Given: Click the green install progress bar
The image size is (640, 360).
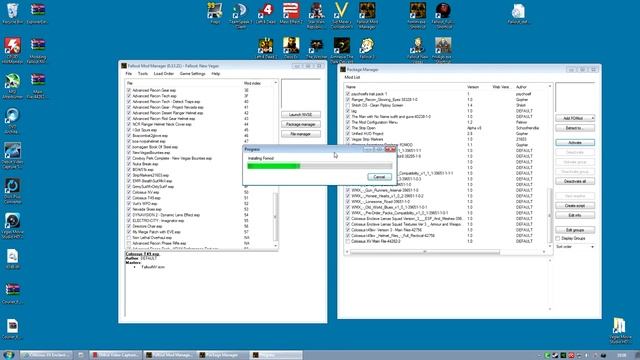Looking at the screenshot, I should 320,166.
